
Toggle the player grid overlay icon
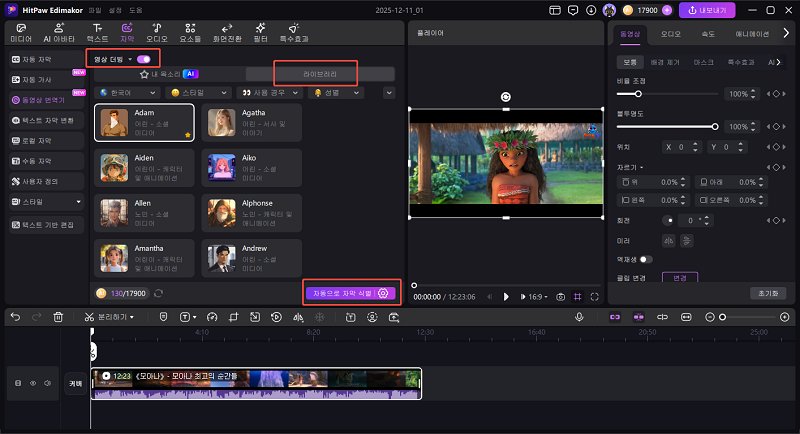point(578,297)
